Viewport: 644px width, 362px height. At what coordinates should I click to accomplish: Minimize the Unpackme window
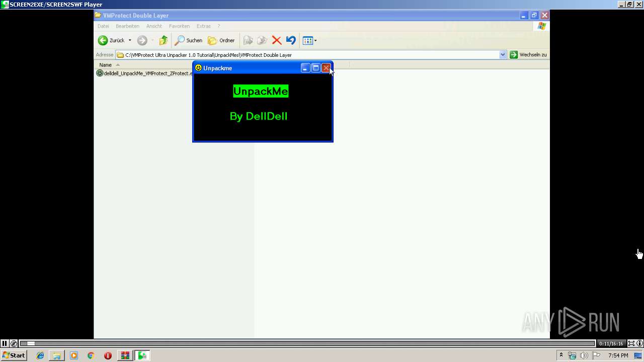(305, 68)
